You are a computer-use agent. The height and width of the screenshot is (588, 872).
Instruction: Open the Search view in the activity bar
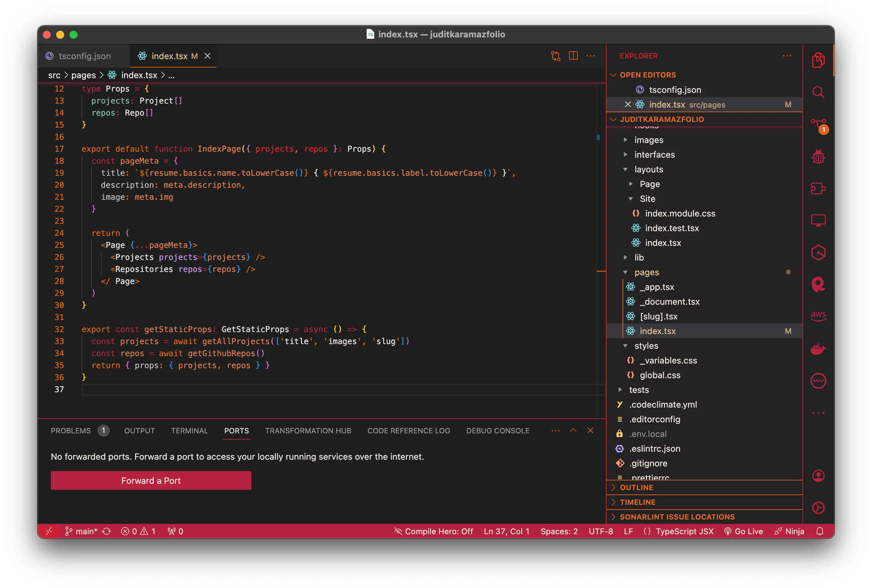click(x=819, y=93)
